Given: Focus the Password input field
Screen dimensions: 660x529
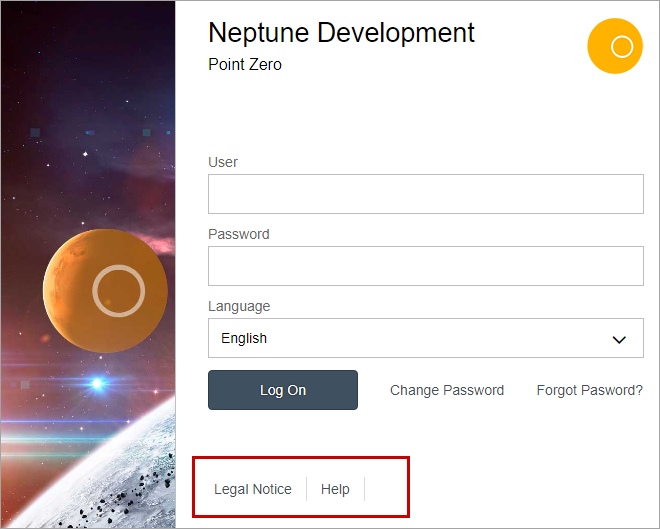Looking at the screenshot, I should 425,266.
